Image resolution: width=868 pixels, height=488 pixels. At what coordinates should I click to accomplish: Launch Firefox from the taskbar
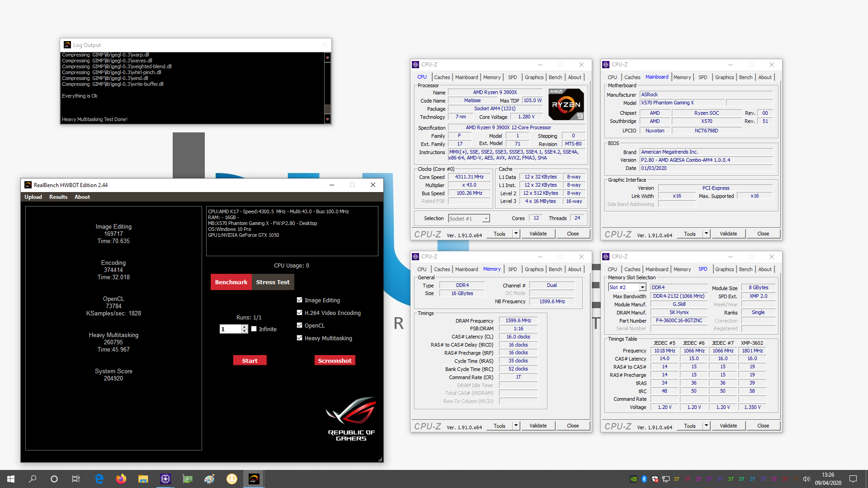click(121, 479)
